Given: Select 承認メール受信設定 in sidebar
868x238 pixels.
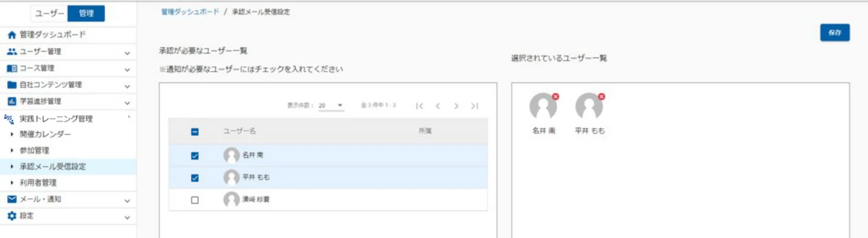Looking at the screenshot, I should pos(68,167).
